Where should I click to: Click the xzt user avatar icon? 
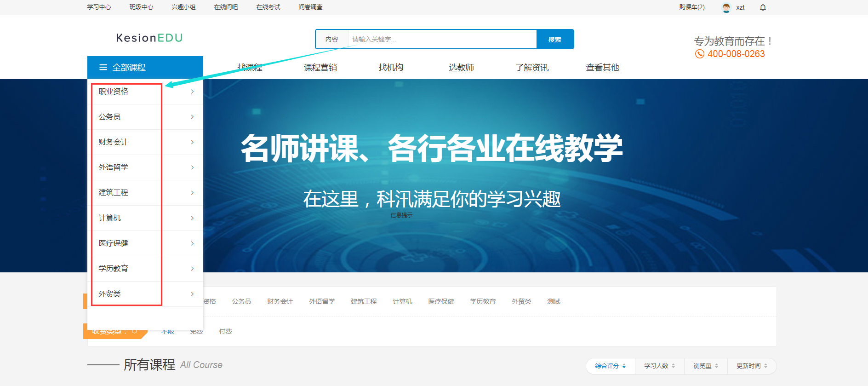pos(726,7)
